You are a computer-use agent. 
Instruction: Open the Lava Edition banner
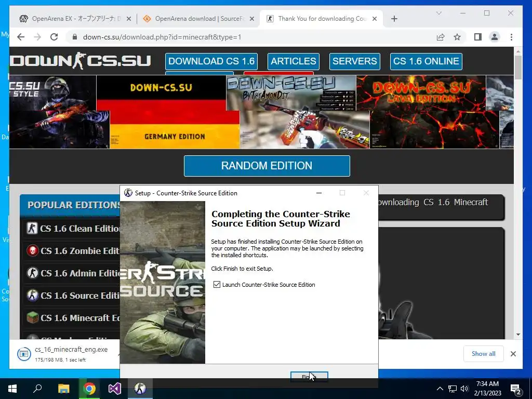(x=428, y=112)
